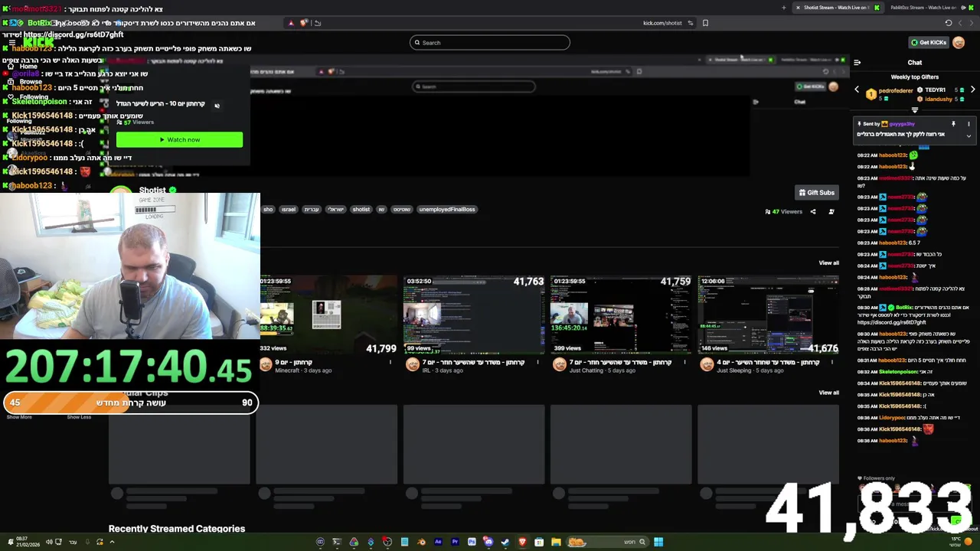Expand the pinned chat message chevron
Image resolution: width=980 pixels, height=551 pixels.
pyautogui.click(x=969, y=135)
